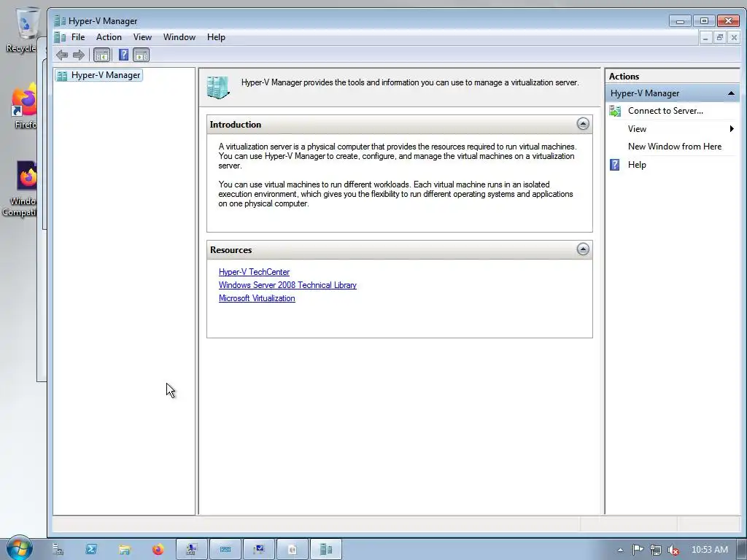747x560 pixels.
Task: Click the clock showing 10:53 AM
Action: point(709,550)
